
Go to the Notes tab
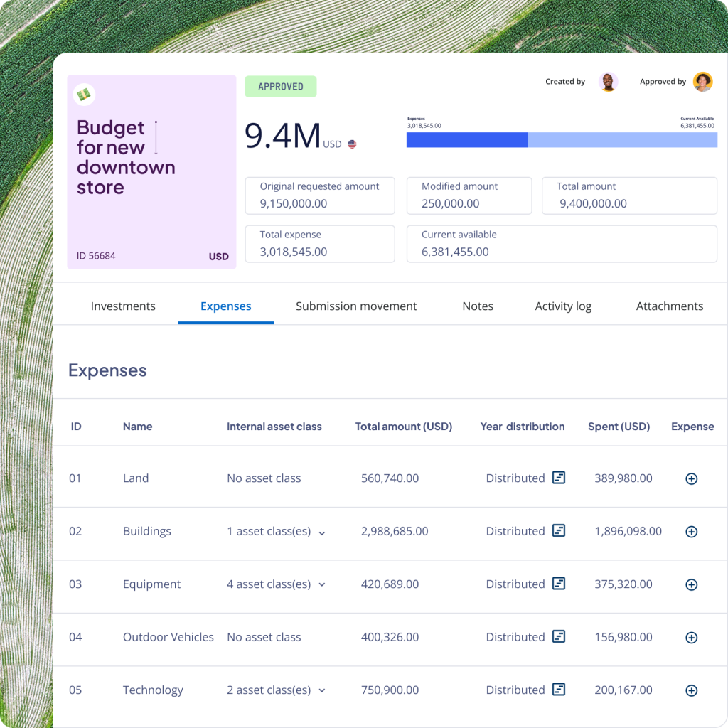[478, 306]
